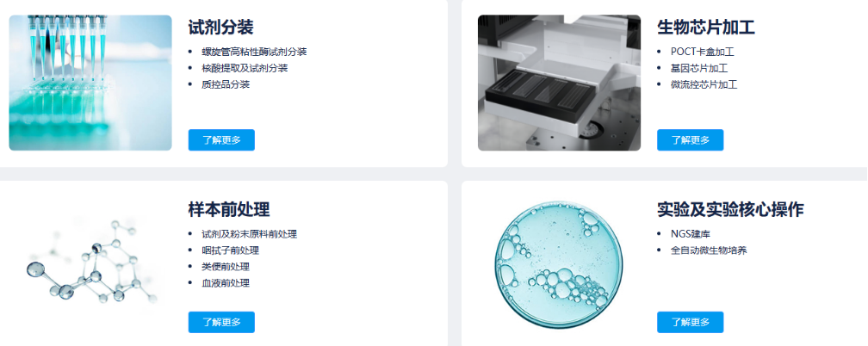Select the 样本前处理 heading

point(229,209)
